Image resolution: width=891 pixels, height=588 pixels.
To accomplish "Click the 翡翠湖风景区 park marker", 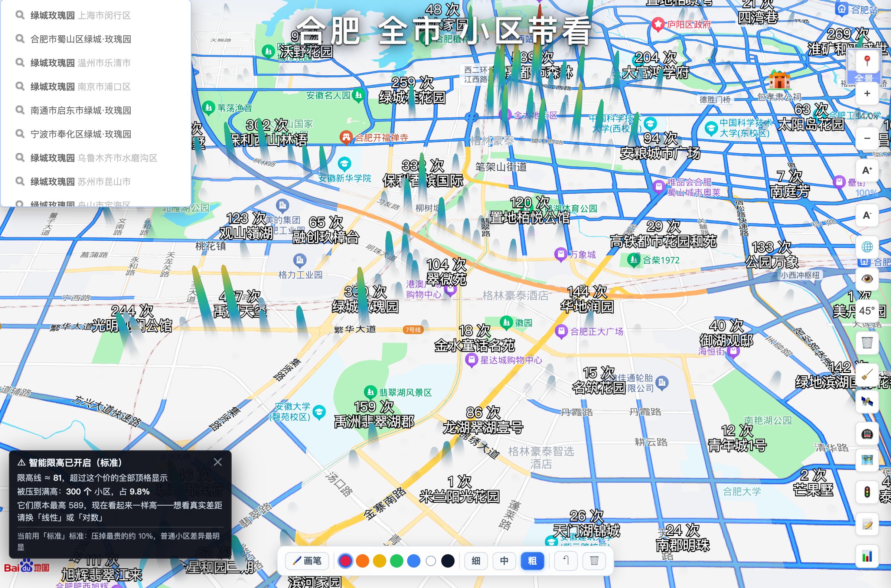I will point(370,392).
